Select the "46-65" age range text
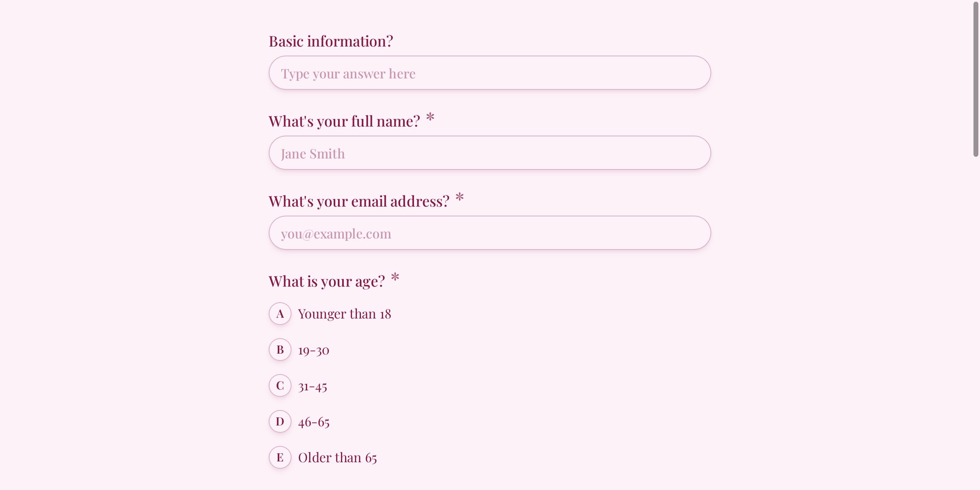Image resolution: width=980 pixels, height=490 pixels. coord(314,422)
